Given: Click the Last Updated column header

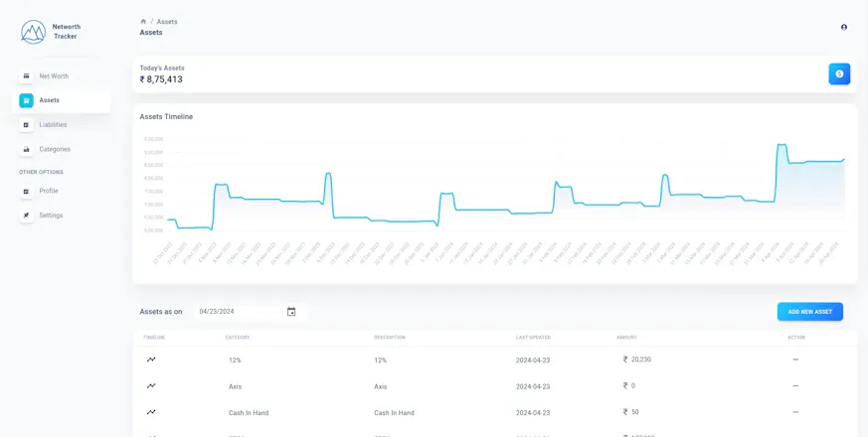Looking at the screenshot, I should click(533, 338).
